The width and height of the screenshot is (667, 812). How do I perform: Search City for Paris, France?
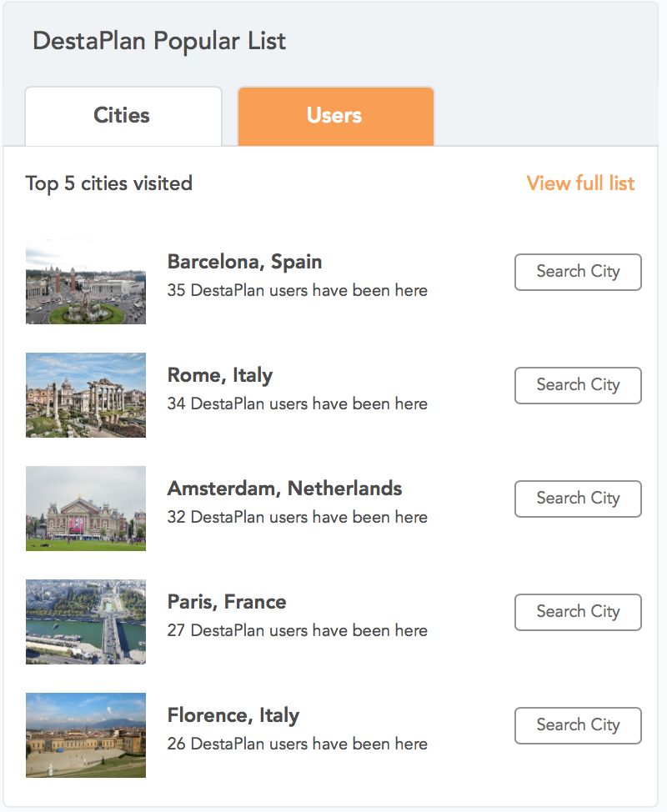pos(578,612)
